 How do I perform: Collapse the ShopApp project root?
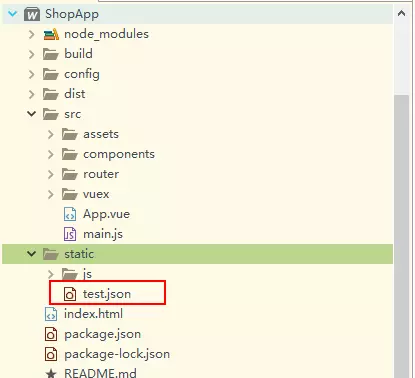point(13,14)
